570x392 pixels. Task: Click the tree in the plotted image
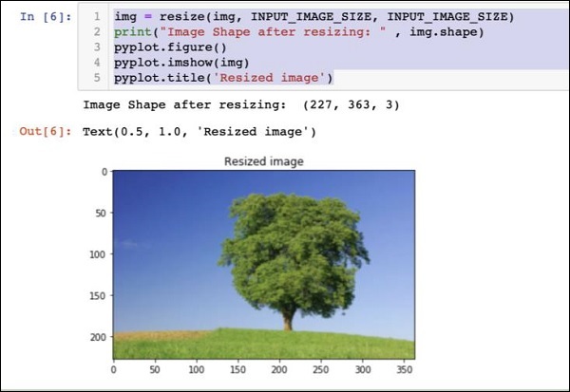[x=293, y=254]
